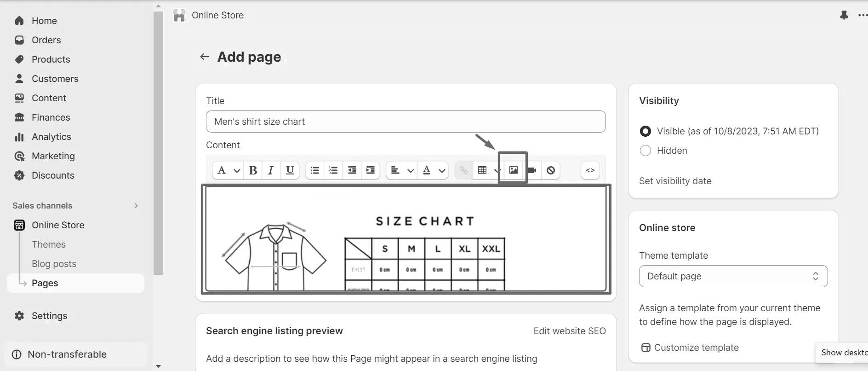Select the Visible visibility option
The height and width of the screenshot is (371, 868).
(x=645, y=131)
